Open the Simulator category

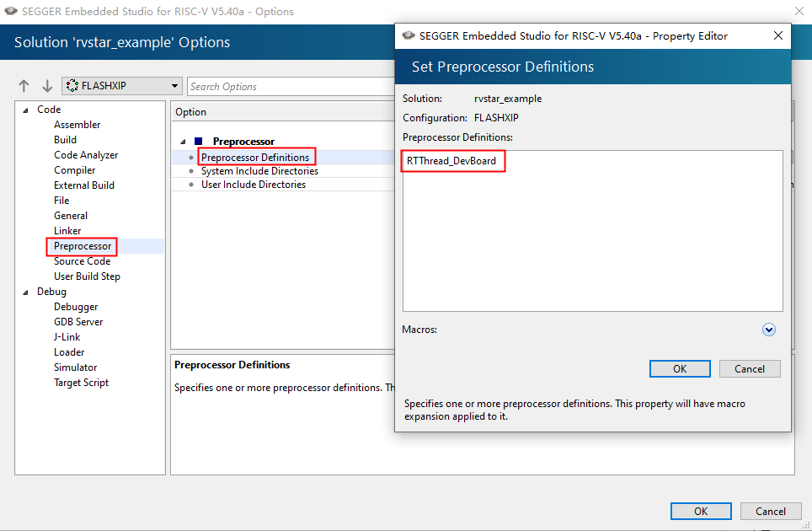coord(75,367)
